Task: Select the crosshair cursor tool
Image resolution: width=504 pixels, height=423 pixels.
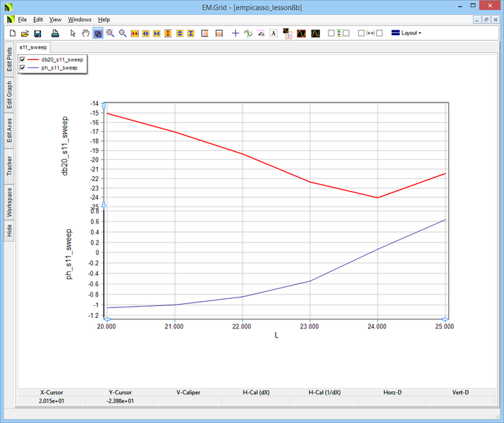Action: (x=235, y=33)
